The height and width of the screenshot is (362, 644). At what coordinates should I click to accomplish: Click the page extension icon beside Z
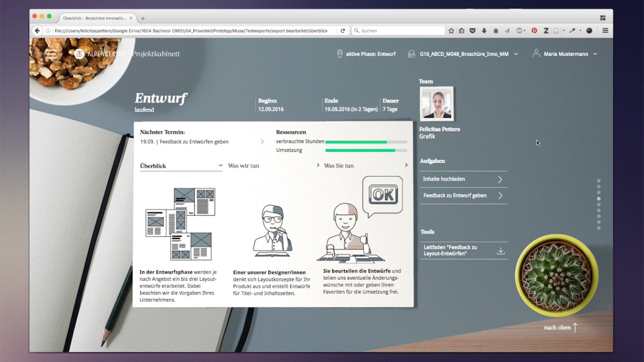pyautogui.click(x=557, y=31)
